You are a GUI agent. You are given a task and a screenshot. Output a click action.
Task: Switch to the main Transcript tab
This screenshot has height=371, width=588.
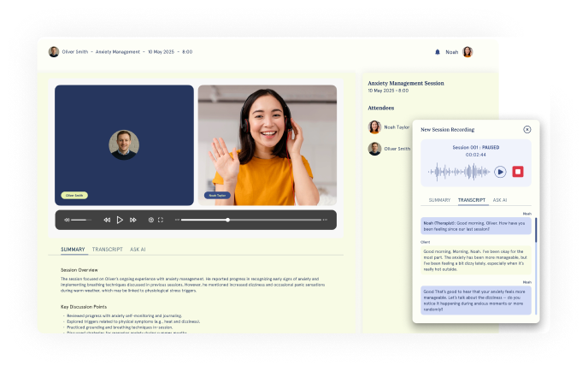[108, 250]
